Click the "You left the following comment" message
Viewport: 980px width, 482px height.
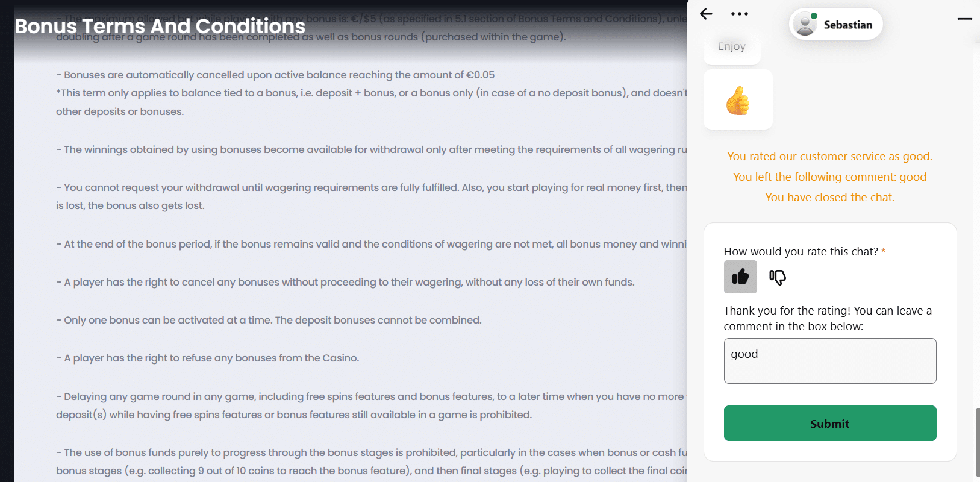tap(829, 177)
